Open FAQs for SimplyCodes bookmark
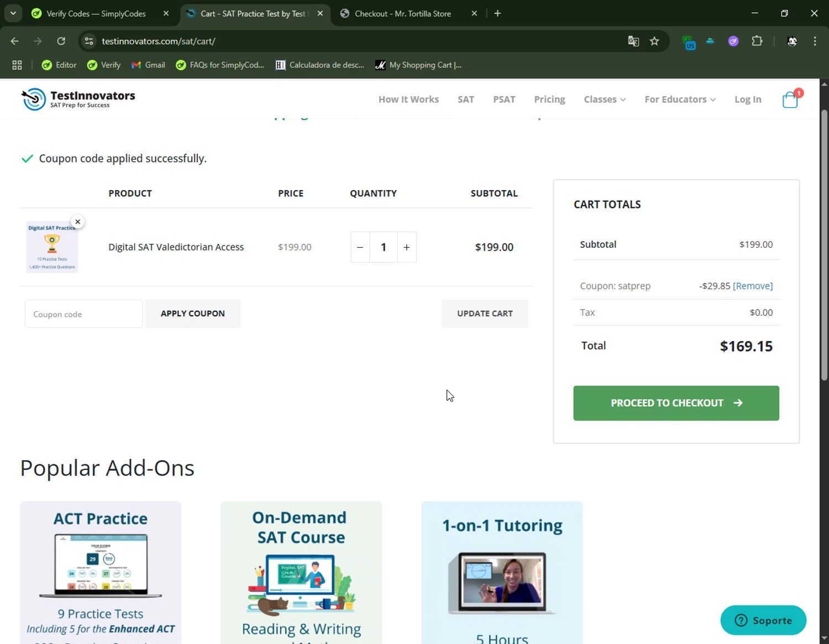The image size is (829, 644). pyautogui.click(x=220, y=65)
